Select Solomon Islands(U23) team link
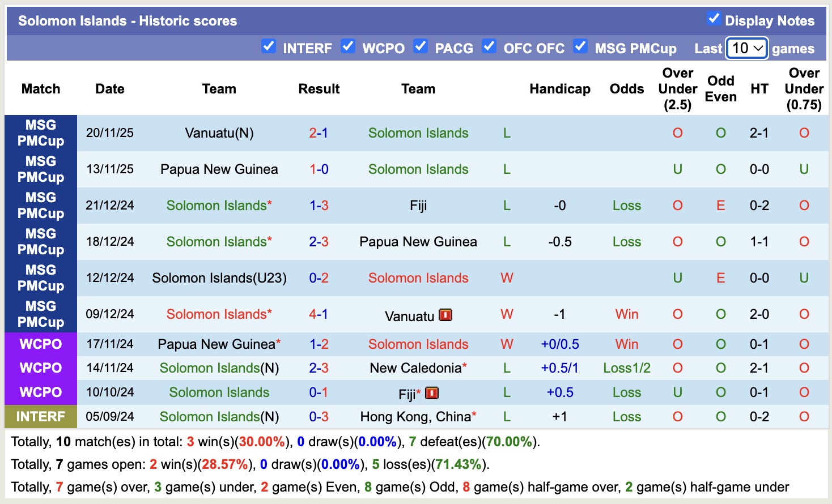832x504 pixels. coord(219,278)
